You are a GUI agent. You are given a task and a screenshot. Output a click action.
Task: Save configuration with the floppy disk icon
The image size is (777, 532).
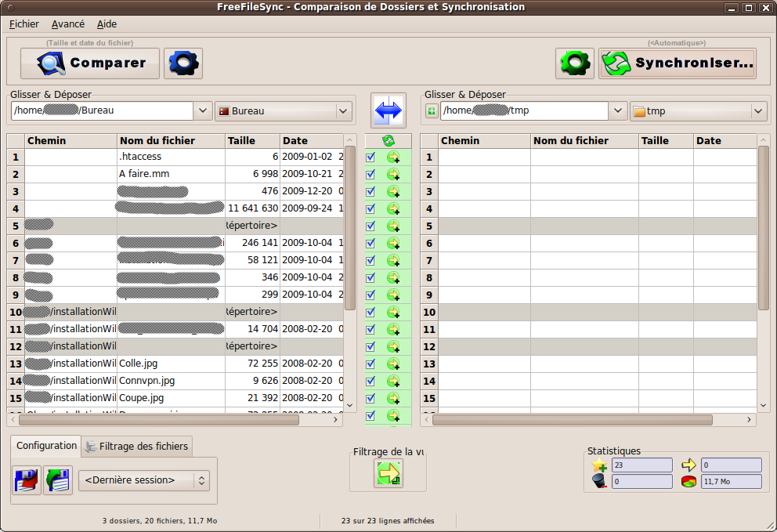pyautogui.click(x=27, y=480)
